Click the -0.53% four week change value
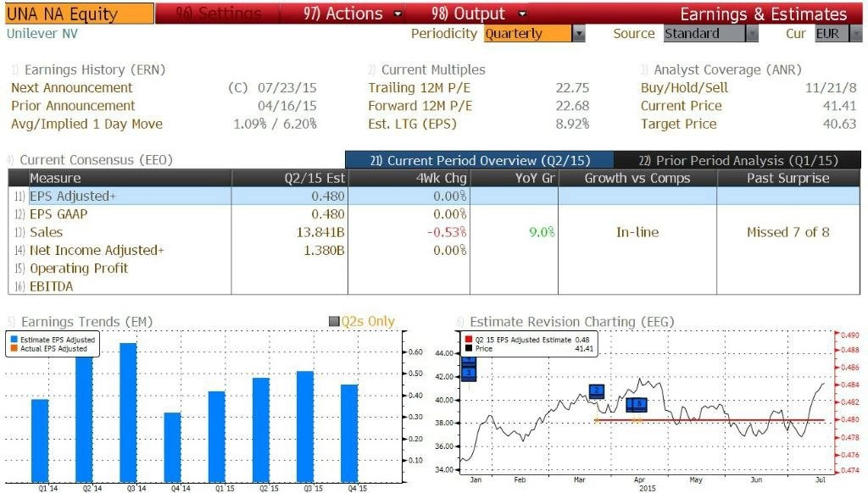This screenshot has height=493, width=868. click(x=447, y=232)
